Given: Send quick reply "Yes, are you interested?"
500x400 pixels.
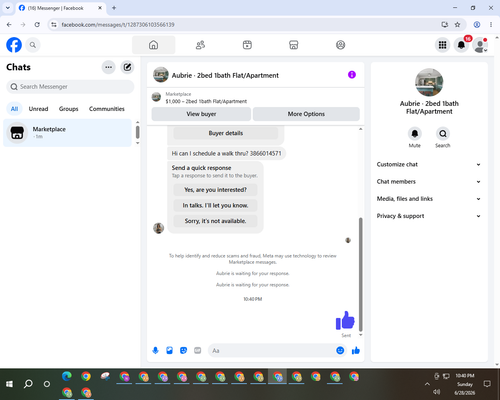Looking at the screenshot, I should [215, 190].
